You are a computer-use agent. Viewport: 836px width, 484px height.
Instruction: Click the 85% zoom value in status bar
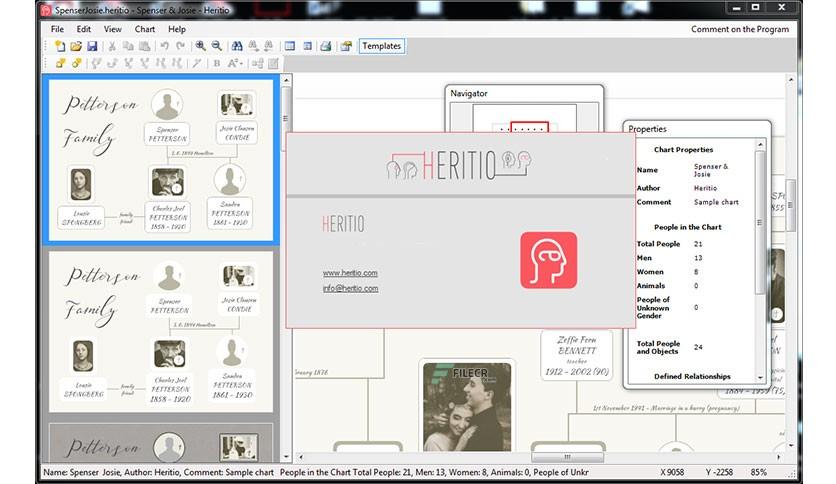[x=758, y=472]
